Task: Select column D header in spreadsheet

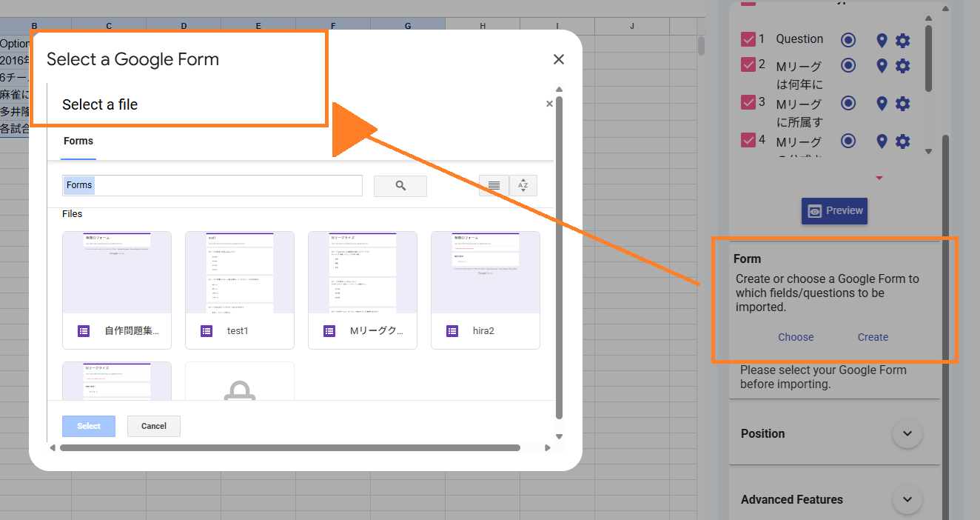Action: tap(184, 26)
